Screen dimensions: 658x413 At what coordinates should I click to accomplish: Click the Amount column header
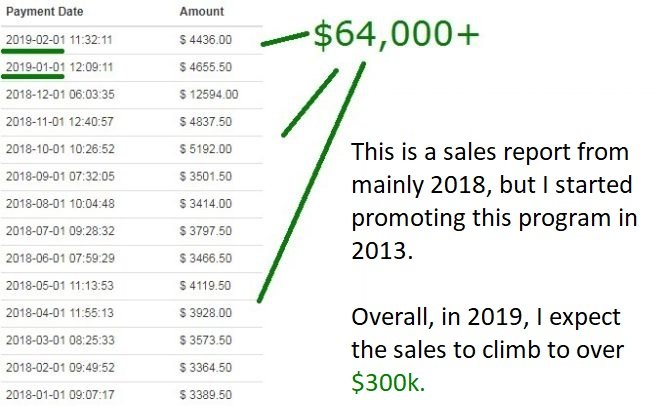[202, 12]
